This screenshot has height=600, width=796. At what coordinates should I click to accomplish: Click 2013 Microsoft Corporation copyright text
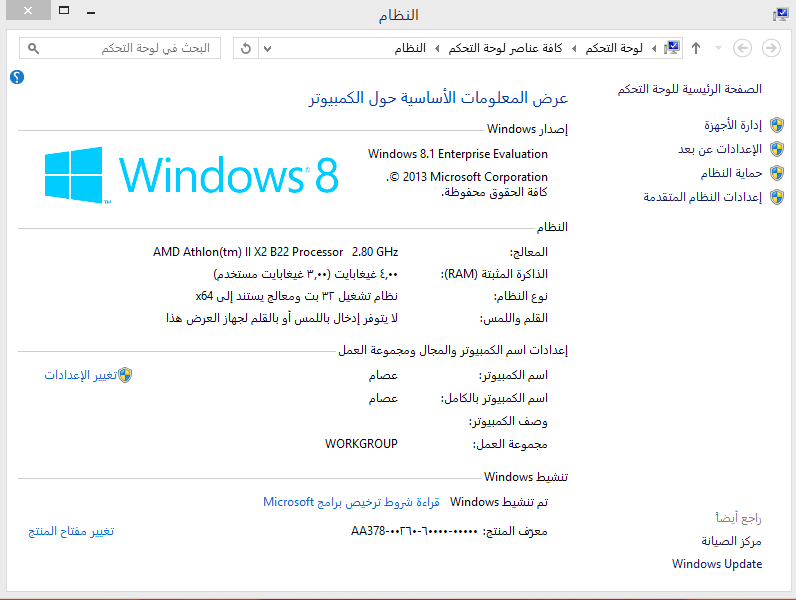[x=467, y=177]
